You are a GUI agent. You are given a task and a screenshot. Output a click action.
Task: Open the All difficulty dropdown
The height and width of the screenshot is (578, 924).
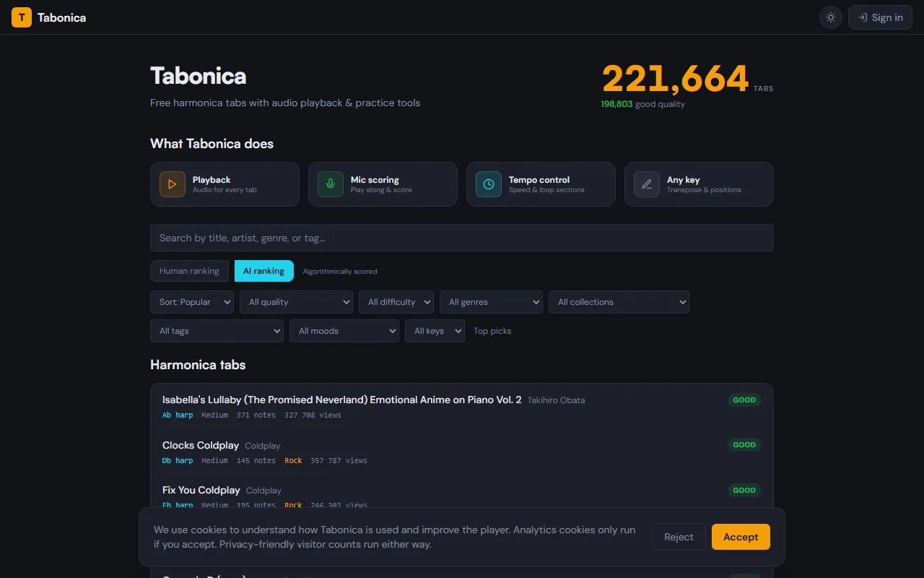pos(396,302)
